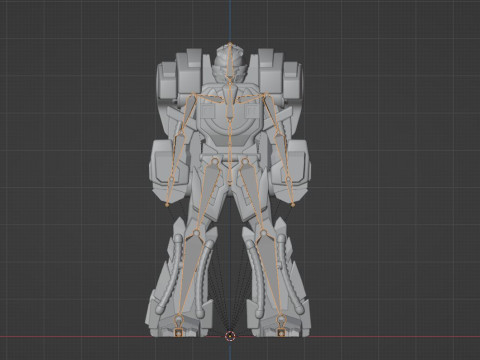
Task: Select the forearm bone on the screen's left
Action: [177, 156]
